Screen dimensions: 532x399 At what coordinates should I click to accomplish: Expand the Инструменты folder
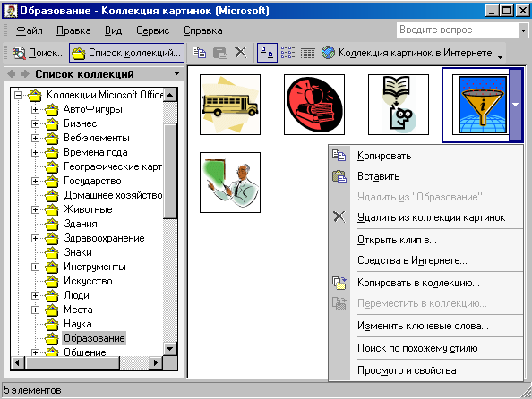coord(35,267)
